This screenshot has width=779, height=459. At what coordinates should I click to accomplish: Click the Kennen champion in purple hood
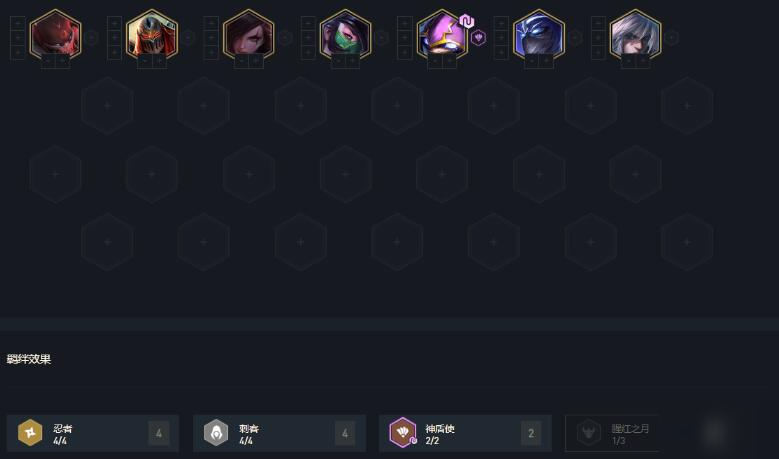pos(442,35)
